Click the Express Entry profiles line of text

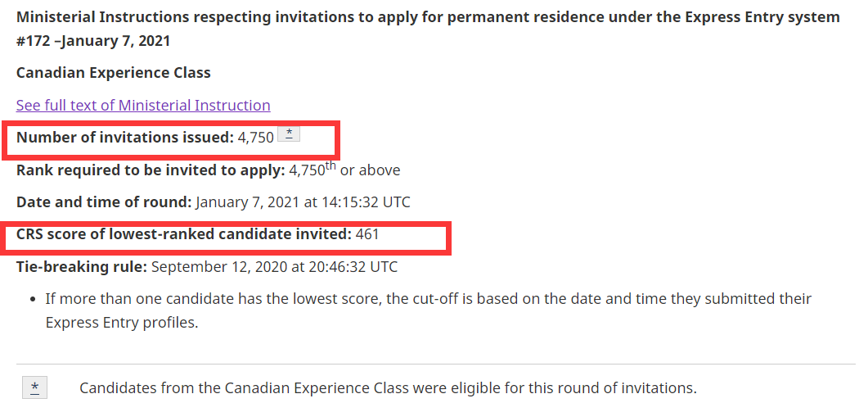(x=122, y=323)
